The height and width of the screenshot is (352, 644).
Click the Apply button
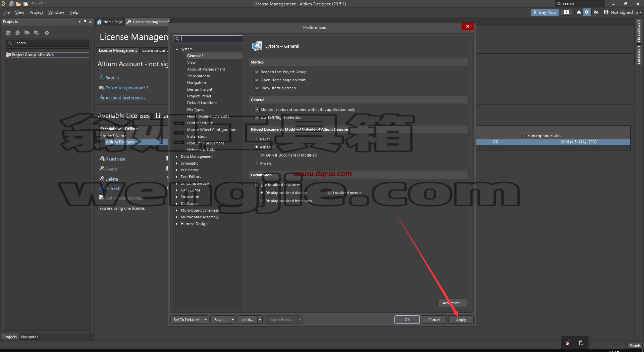tap(461, 320)
